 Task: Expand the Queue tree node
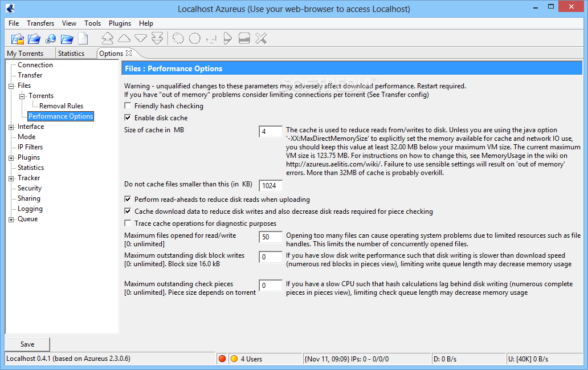coord(11,219)
